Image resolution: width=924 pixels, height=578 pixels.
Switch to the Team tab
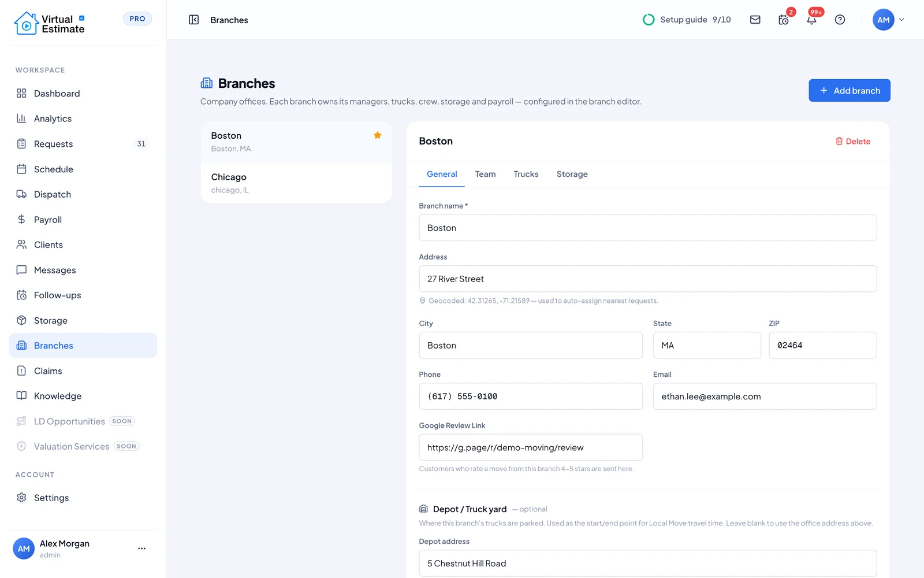485,174
